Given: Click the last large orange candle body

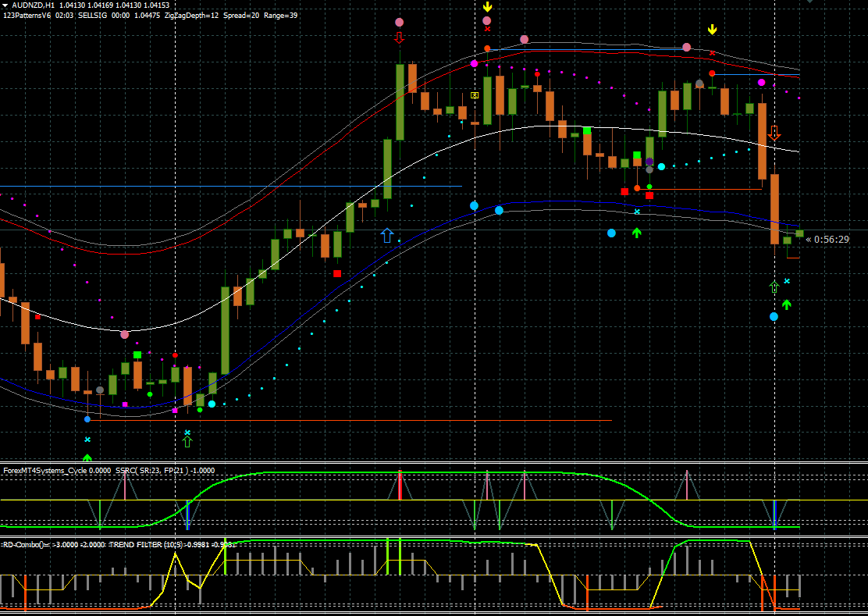Looking at the screenshot, I should click(x=774, y=209).
